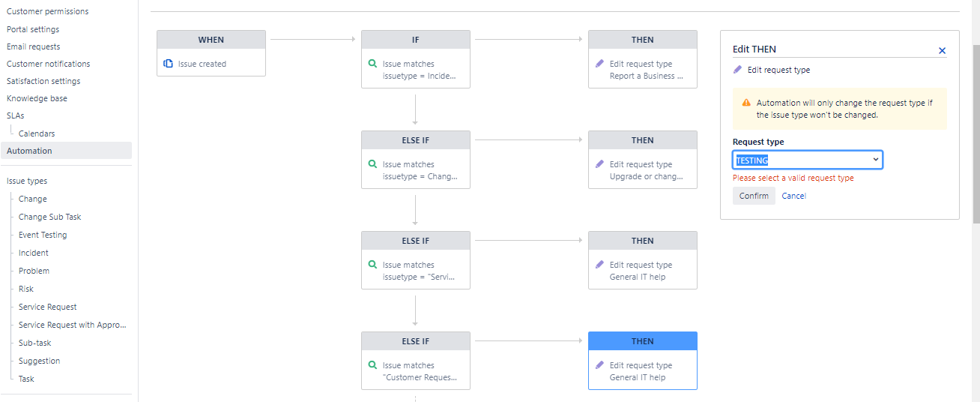
Task: Open the Request type dropdown
Action: click(808, 160)
